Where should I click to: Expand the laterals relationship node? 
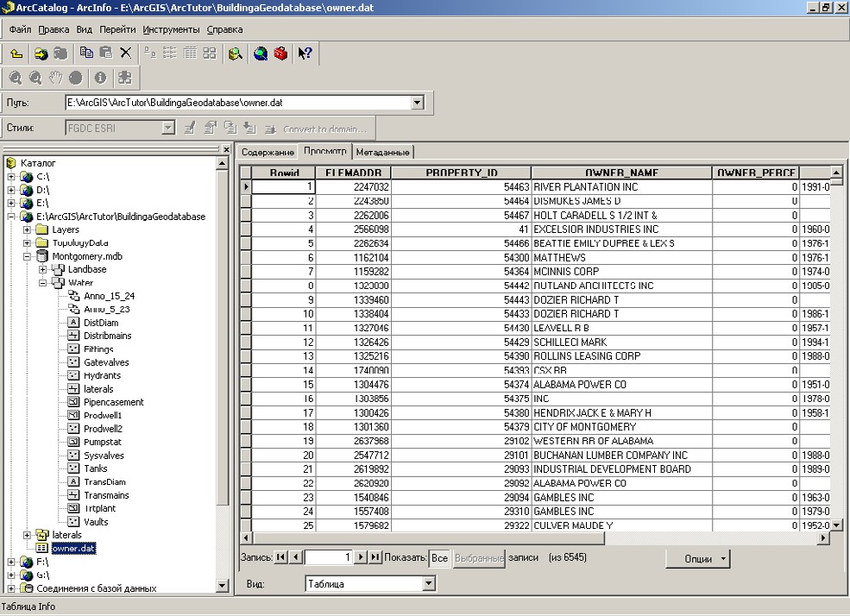point(27,535)
